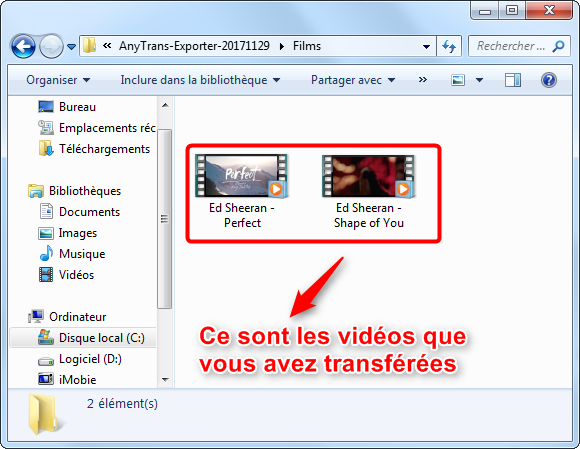This screenshot has height=449, width=580.
Task: Expand arrow after AnyTrans-Exporter-20171129 breadcrumb
Action: [282, 46]
